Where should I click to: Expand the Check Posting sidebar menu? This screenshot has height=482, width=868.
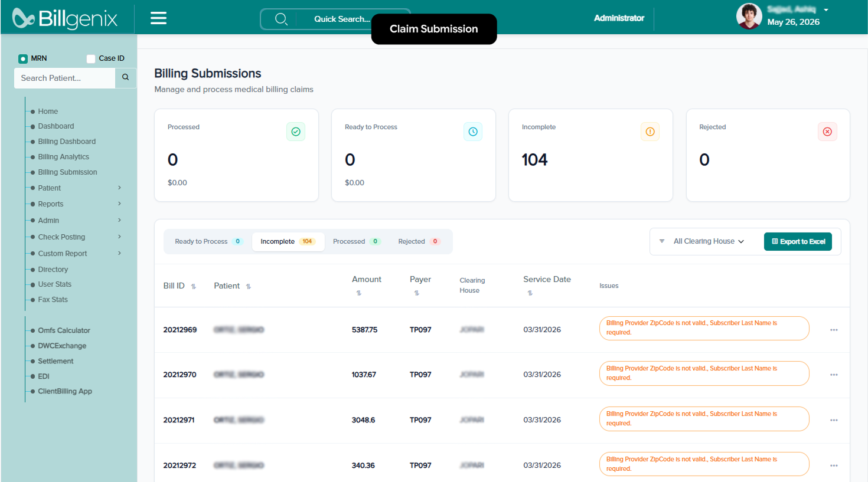click(119, 237)
